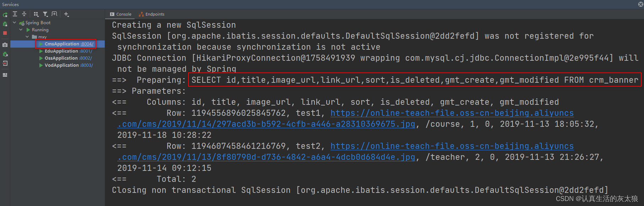The width and height of the screenshot is (644, 206).
Task: Rerun the service in Debug mode
Action: pos(5,24)
